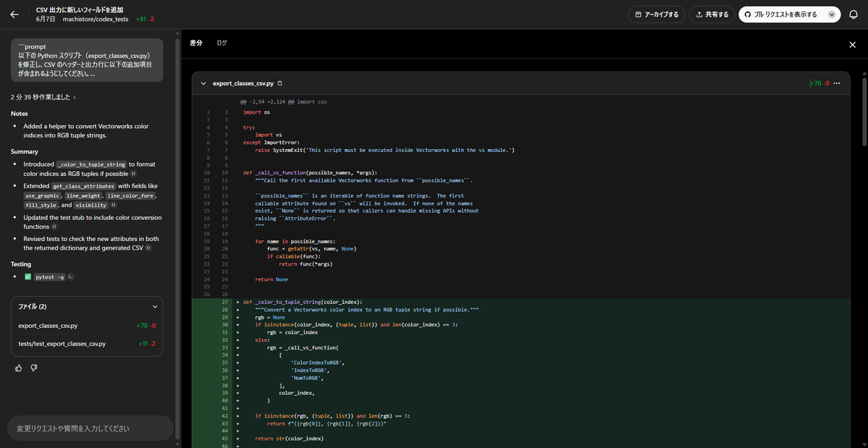Click the get_class_attributes code chip
Viewport: 868px width, 448px height.
coord(83,186)
